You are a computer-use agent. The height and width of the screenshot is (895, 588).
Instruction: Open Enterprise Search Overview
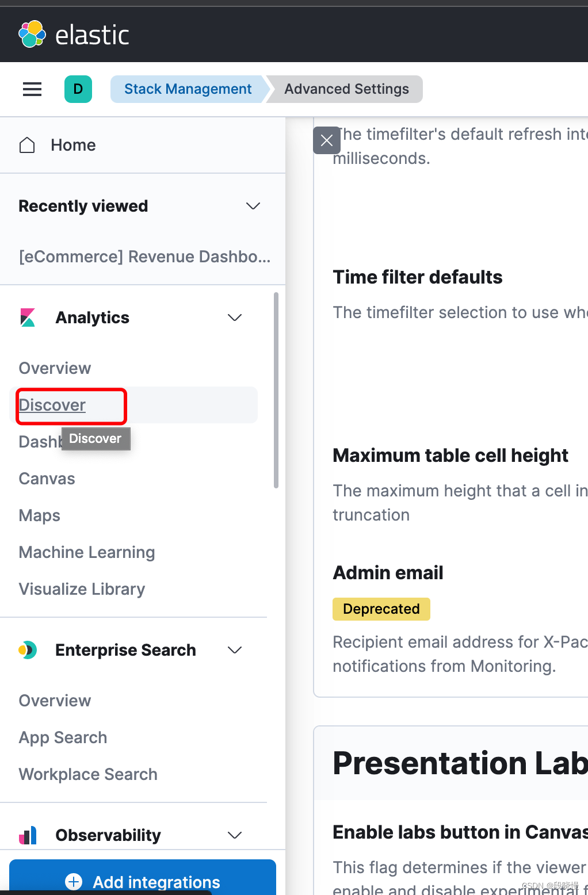click(55, 701)
